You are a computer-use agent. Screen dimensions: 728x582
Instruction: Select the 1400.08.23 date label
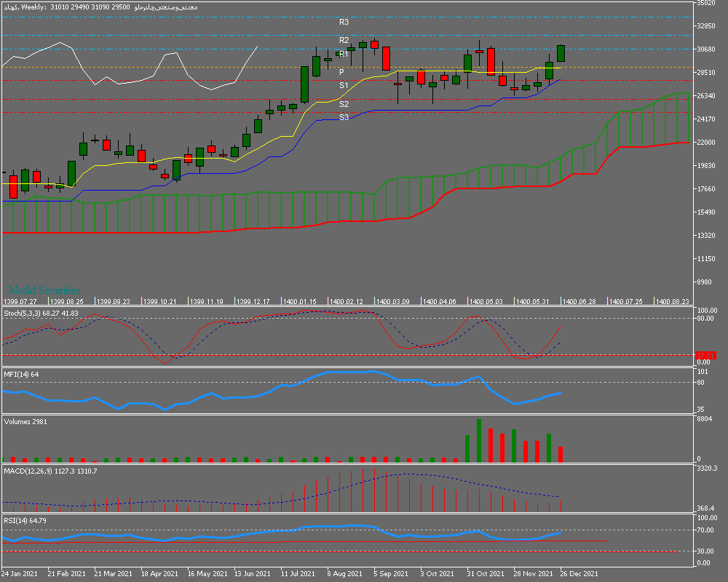[672, 301]
